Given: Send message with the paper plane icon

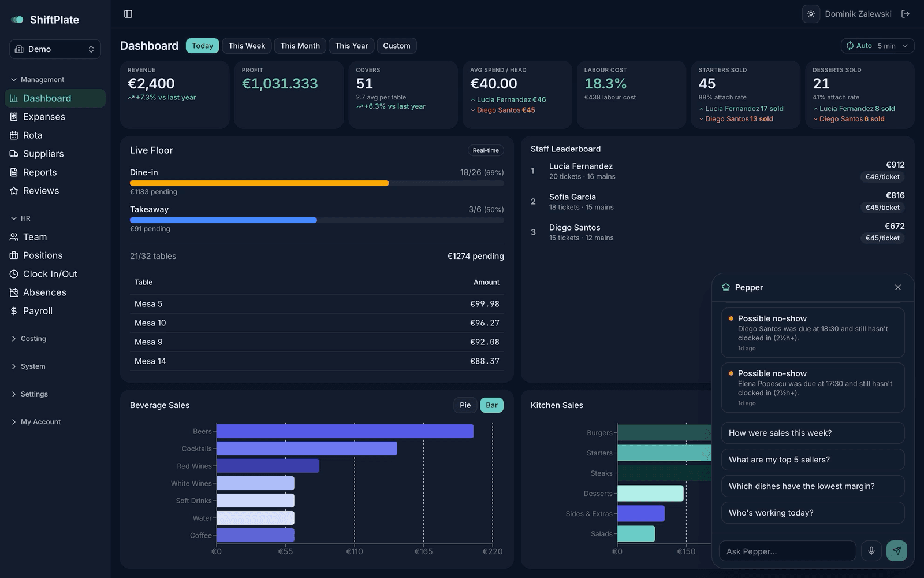Looking at the screenshot, I should (x=896, y=551).
